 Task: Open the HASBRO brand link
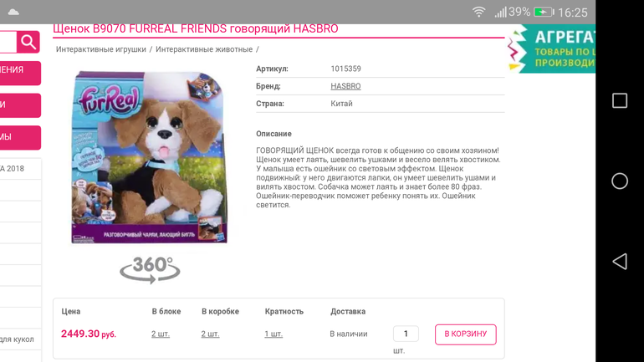tap(345, 86)
